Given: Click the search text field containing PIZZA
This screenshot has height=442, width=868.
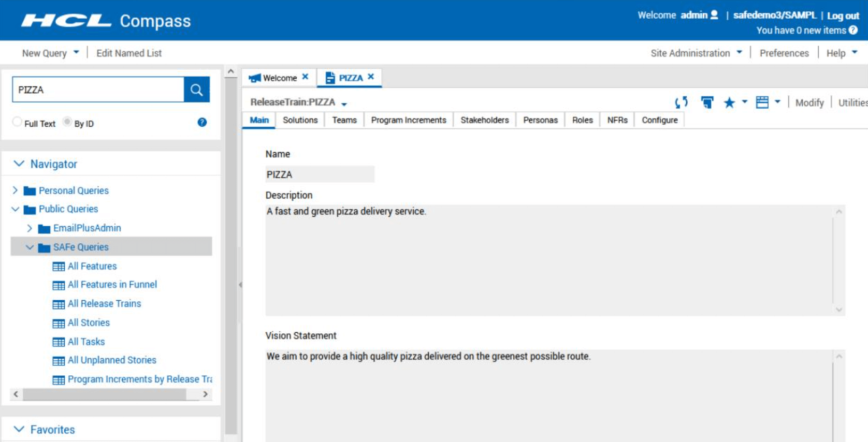Looking at the screenshot, I should (98, 90).
